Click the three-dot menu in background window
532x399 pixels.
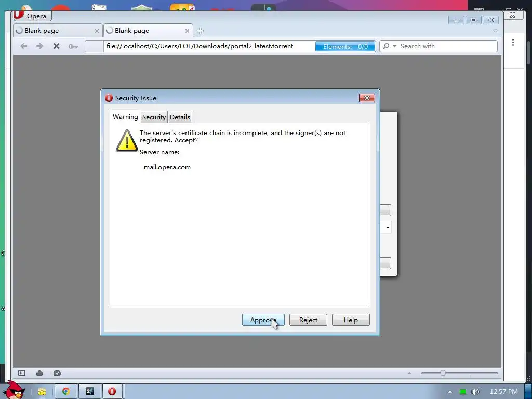[x=513, y=43]
